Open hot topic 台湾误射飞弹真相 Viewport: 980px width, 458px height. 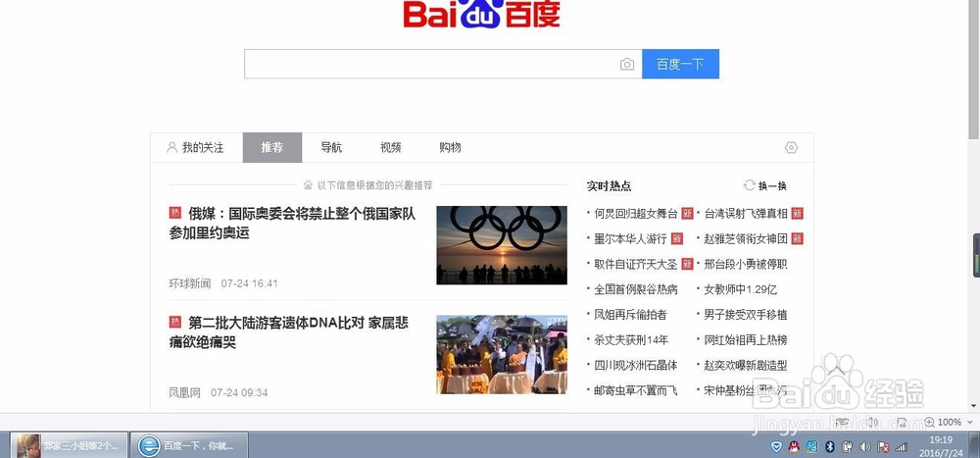[x=746, y=214]
